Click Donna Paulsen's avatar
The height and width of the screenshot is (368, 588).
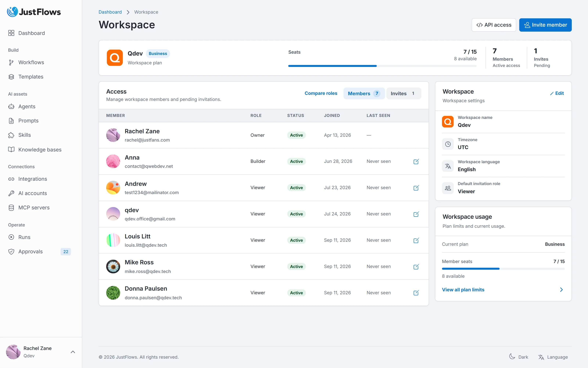113,293
